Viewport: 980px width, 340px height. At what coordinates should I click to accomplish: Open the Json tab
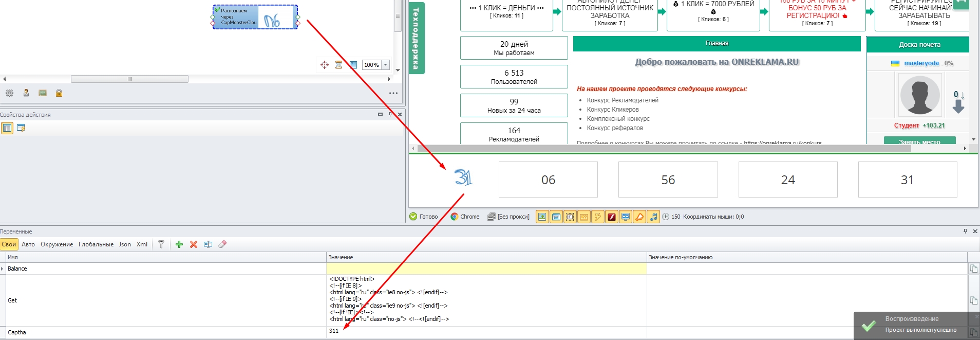point(125,244)
